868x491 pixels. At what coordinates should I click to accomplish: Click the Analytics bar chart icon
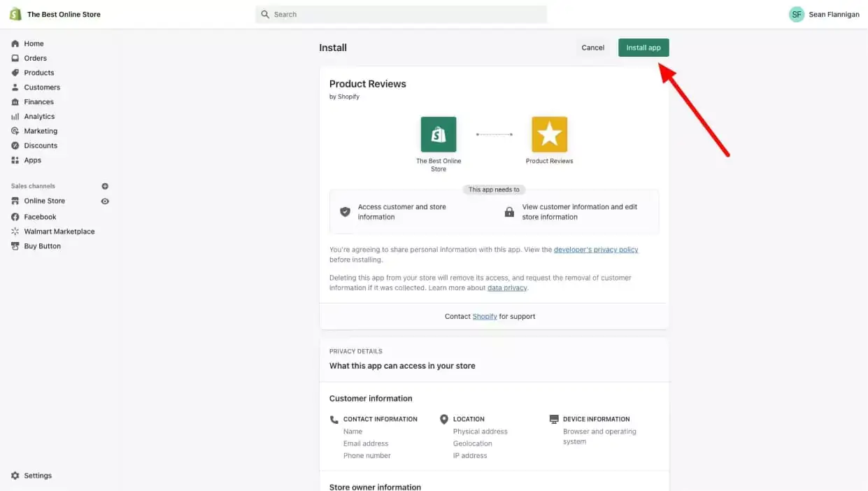tap(15, 117)
